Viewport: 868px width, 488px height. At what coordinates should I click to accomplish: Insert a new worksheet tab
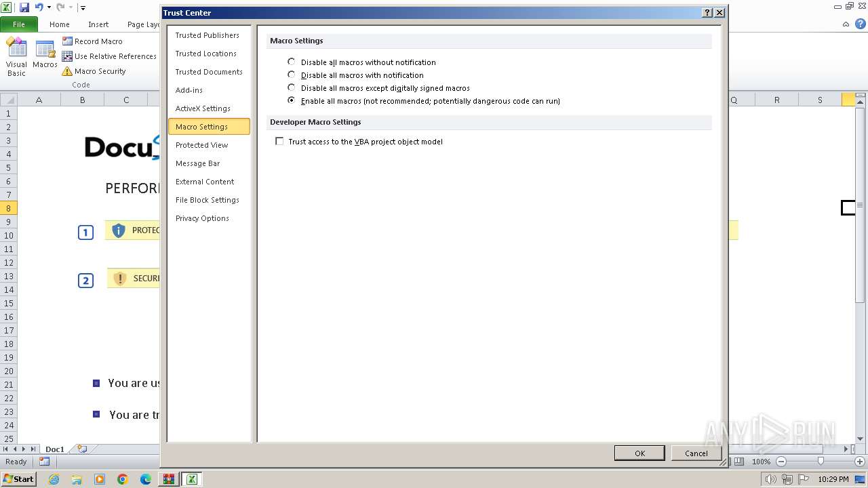pos(83,449)
